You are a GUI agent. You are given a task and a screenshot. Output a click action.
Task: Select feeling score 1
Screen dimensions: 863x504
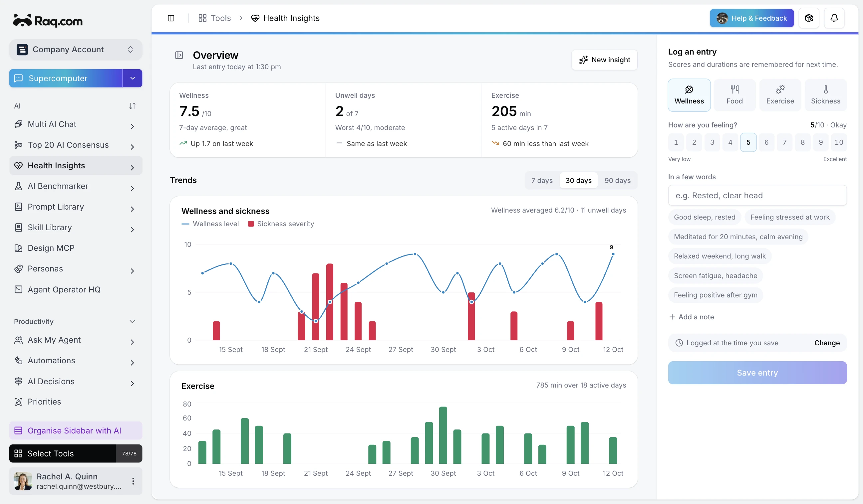coord(676,142)
